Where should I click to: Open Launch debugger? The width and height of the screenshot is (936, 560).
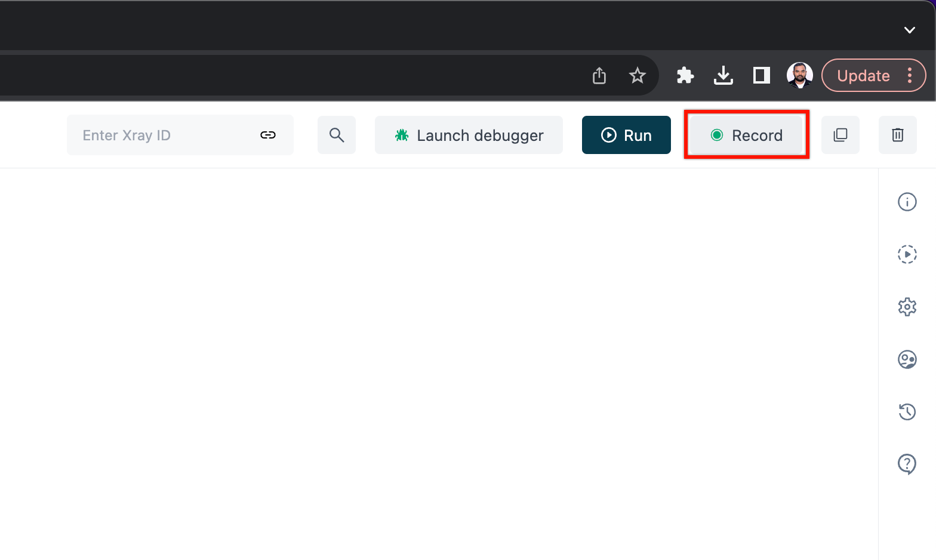pos(469,135)
